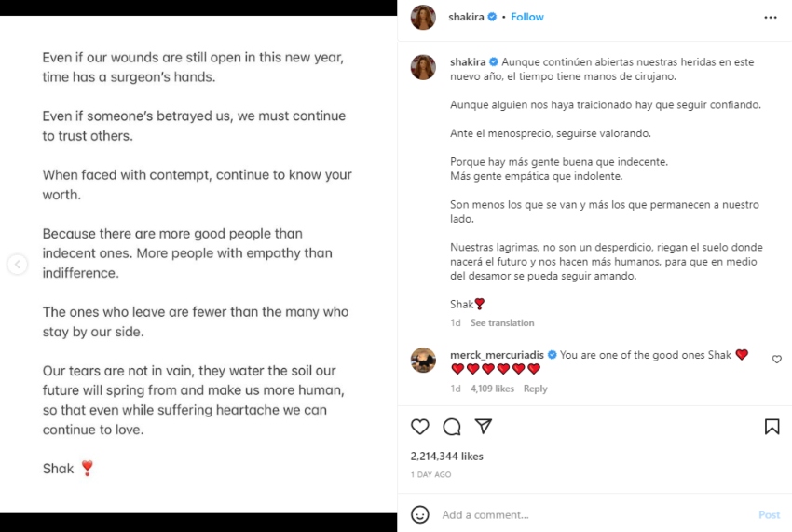Open comments via the speech bubble icon
This screenshot has width=792, height=532.
(452, 427)
